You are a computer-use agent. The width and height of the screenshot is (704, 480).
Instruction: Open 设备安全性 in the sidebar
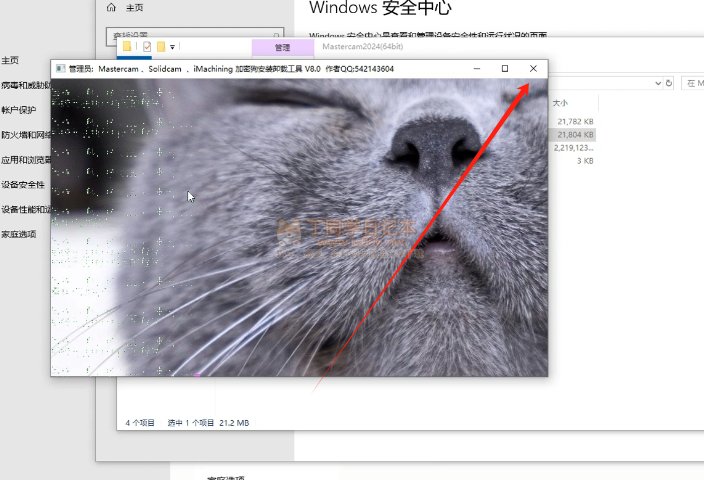pos(22,185)
